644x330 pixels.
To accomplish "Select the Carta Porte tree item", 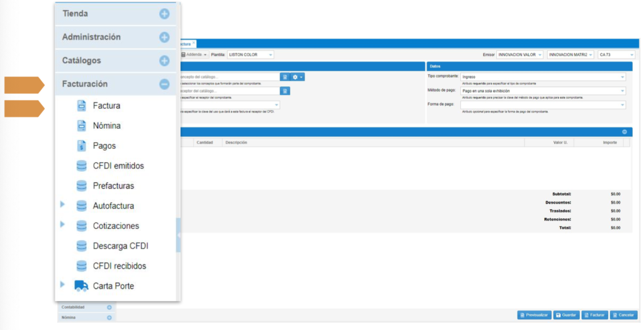I will tap(113, 286).
